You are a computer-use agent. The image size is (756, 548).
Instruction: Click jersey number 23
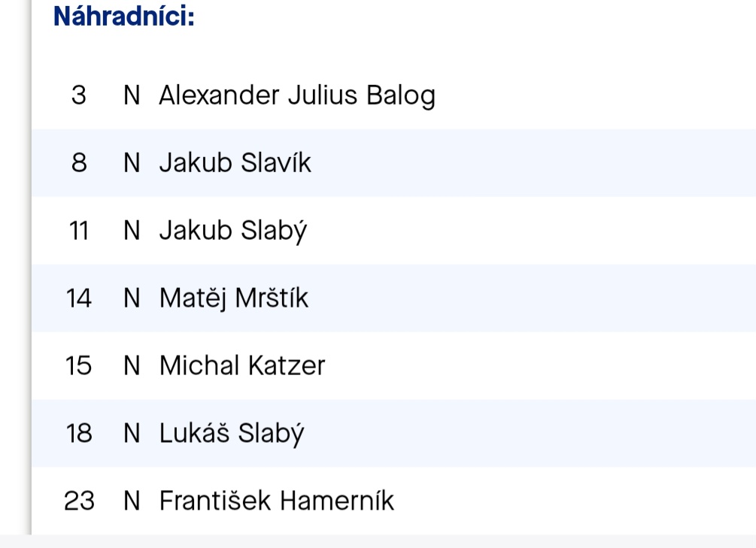tap(79, 501)
